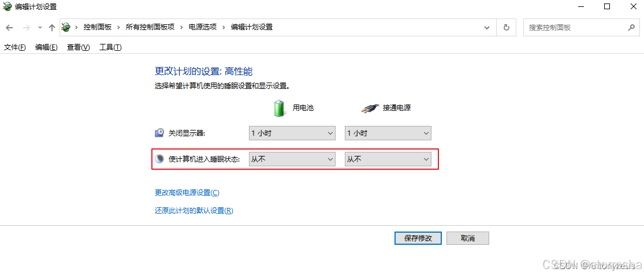Click the power options icon in address bar
This screenshot has height=276, width=644.
pos(66,28)
